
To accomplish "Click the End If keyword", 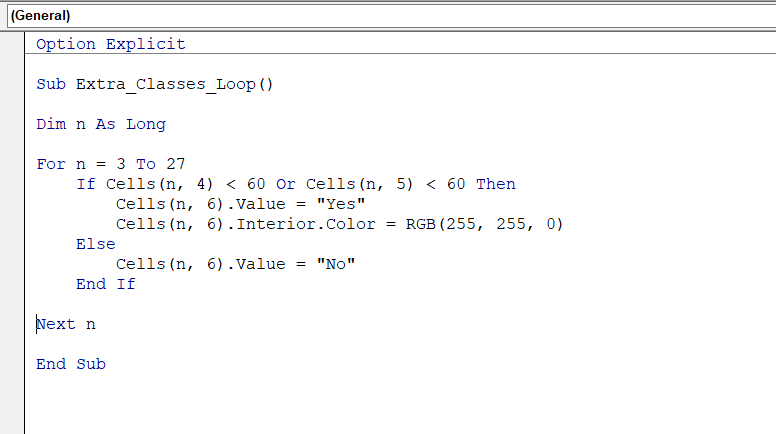I will pyautogui.click(x=105, y=284).
